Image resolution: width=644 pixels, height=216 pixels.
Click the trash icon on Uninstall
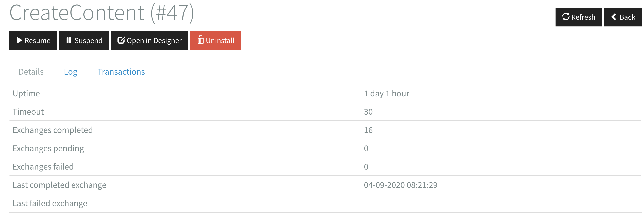pyautogui.click(x=200, y=40)
